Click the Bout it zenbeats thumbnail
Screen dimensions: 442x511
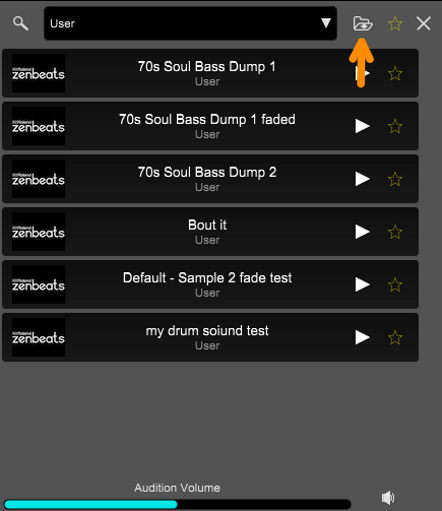[x=38, y=232]
